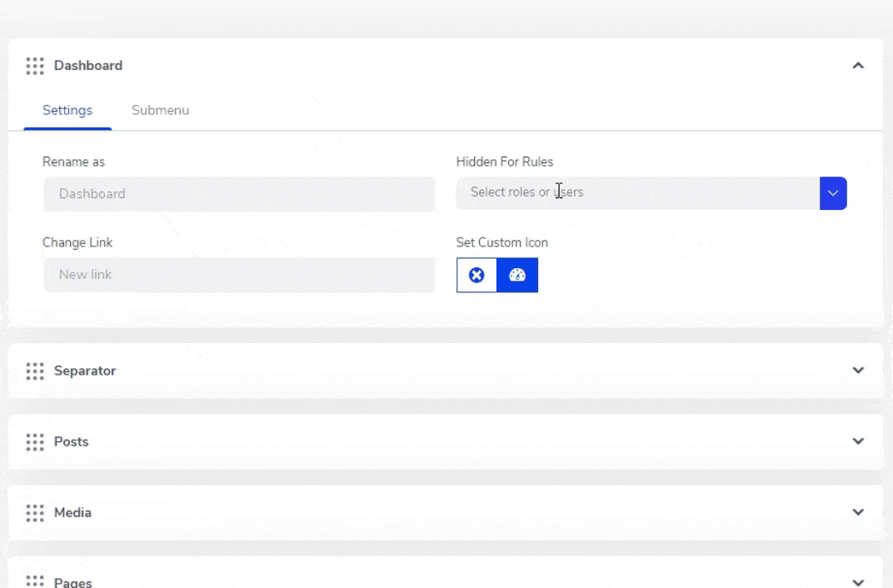Click the Change Link label
893x588 pixels.
[x=77, y=242]
